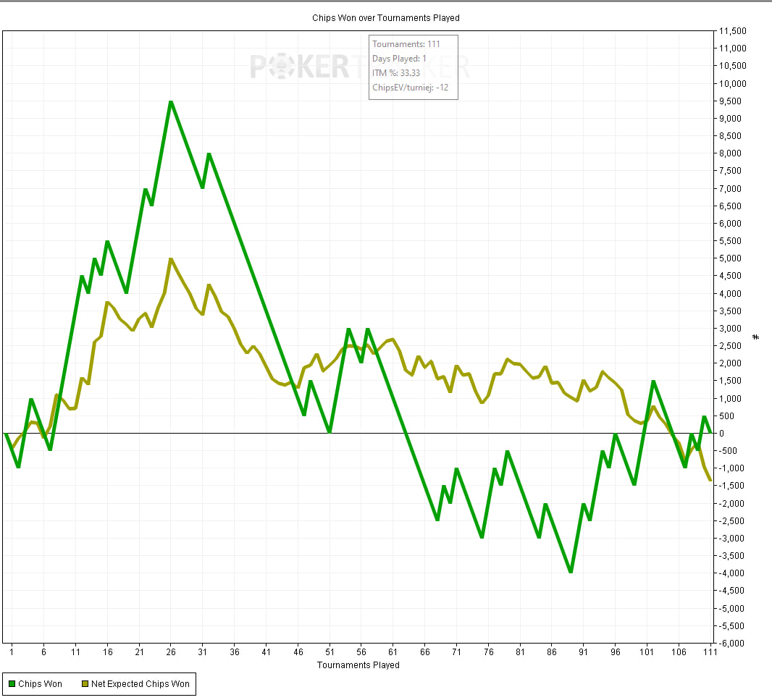The height and width of the screenshot is (700, 772).
Task: Click the chart title Chips Won over Tournaments Played
Action: pyautogui.click(x=385, y=17)
